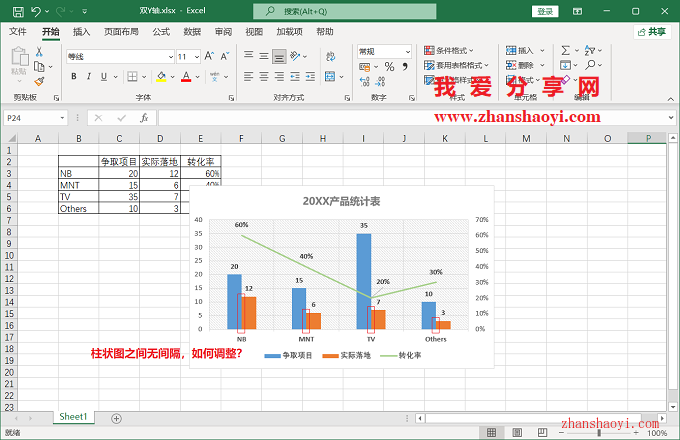
Task: Adjust the zoom slider handle
Action: click(599, 433)
